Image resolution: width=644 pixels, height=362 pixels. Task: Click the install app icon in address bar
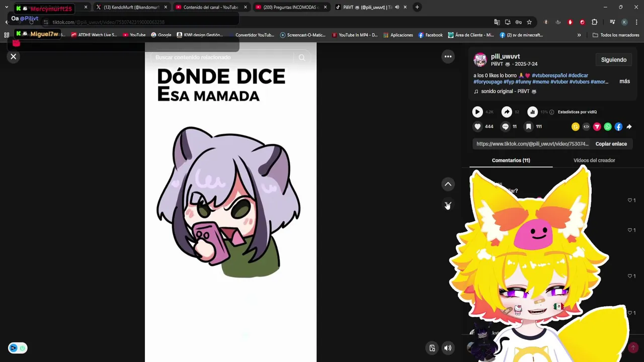coord(508,22)
